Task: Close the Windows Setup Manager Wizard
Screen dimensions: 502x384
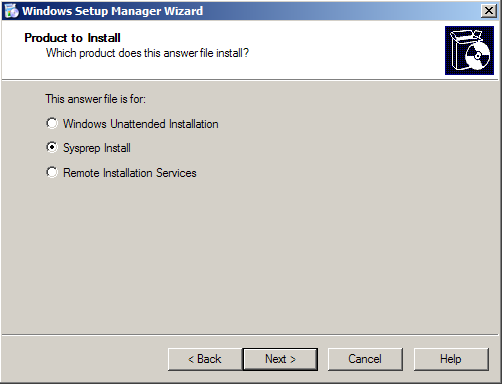Action: pyautogui.click(x=489, y=11)
